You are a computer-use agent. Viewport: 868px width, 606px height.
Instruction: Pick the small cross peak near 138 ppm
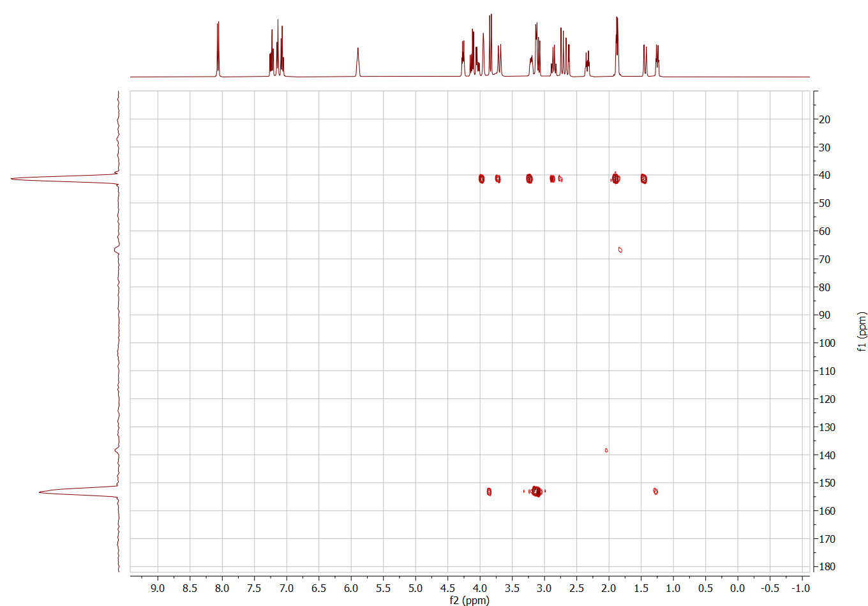coord(606,450)
